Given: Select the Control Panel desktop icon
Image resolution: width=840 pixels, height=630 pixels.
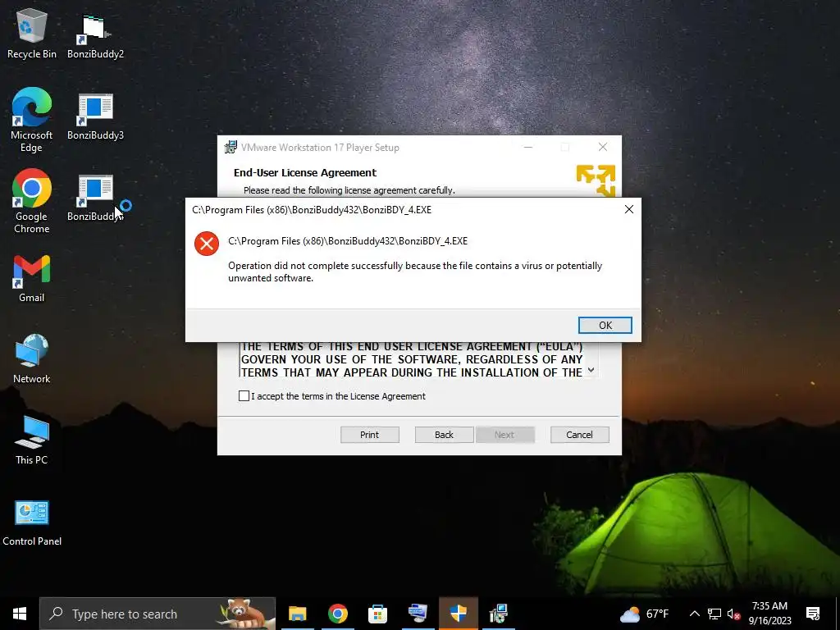Looking at the screenshot, I should (32, 523).
